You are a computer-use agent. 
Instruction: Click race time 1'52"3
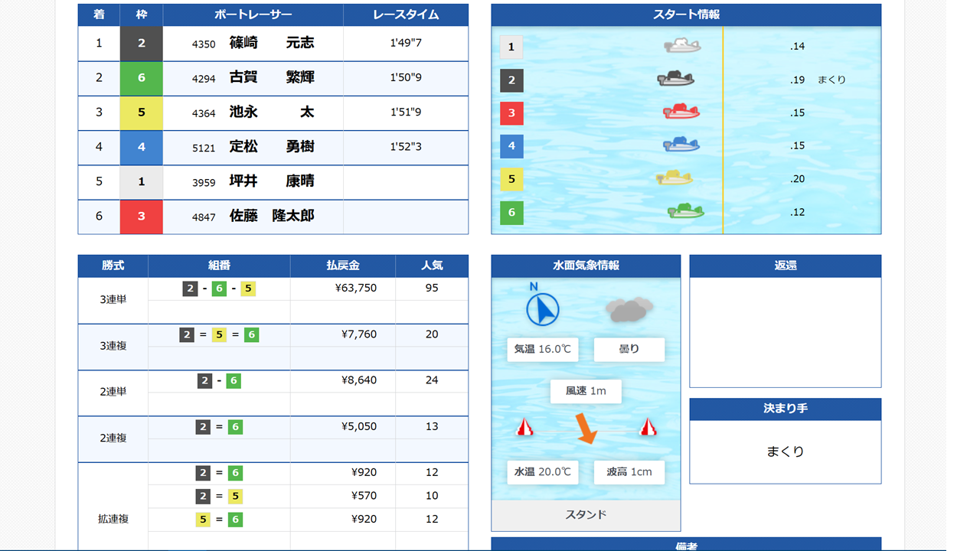[406, 147]
